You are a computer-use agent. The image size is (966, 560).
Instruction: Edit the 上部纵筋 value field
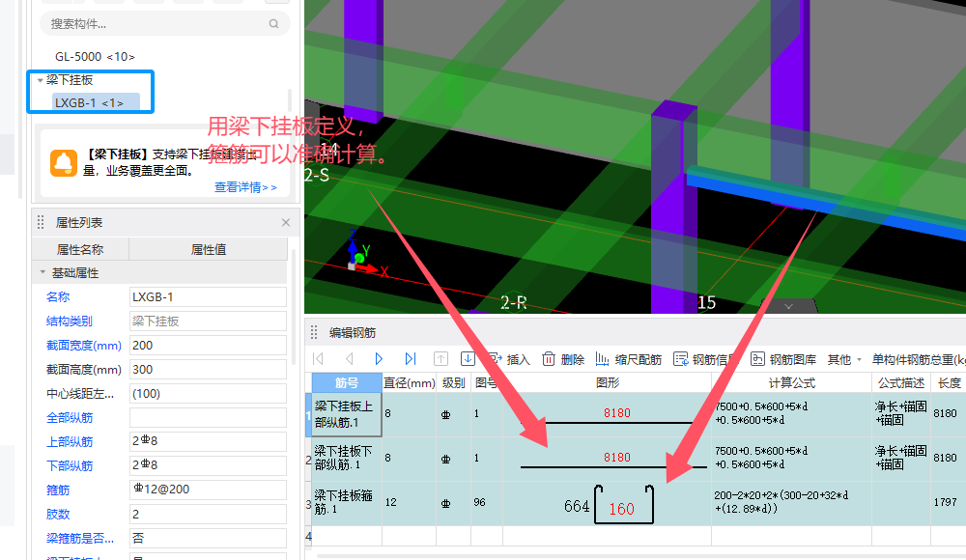(x=208, y=441)
